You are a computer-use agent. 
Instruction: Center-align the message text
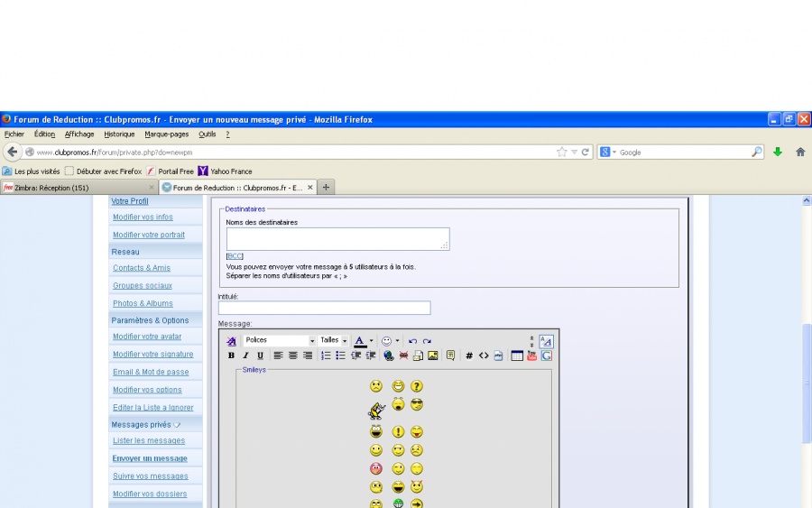tap(293, 356)
